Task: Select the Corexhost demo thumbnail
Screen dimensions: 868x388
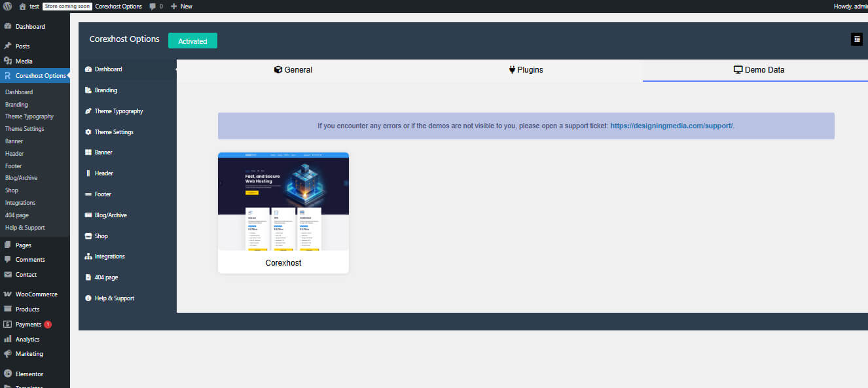Action: [x=283, y=202]
